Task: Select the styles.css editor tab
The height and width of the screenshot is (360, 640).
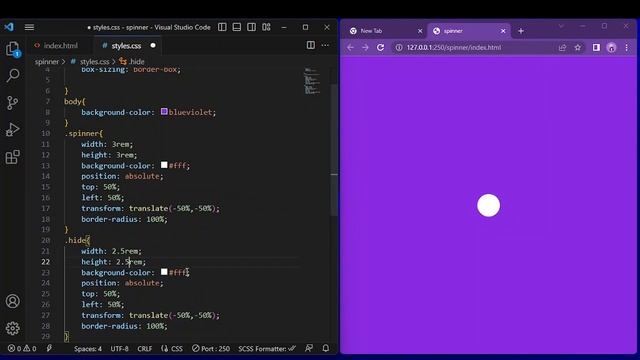Action: point(126,46)
